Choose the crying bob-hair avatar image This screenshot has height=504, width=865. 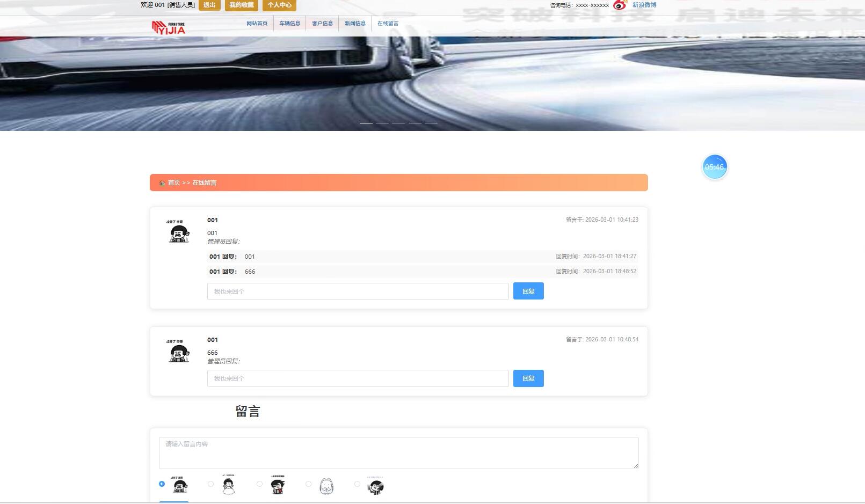point(180,485)
